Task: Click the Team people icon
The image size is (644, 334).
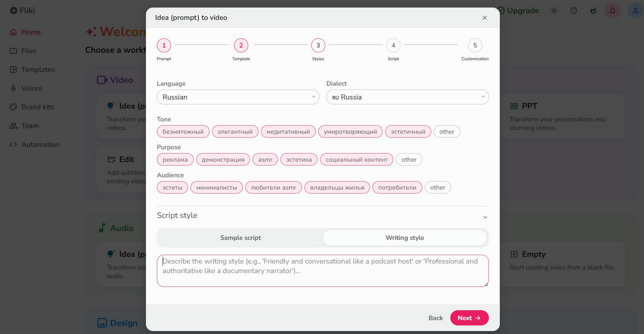Action: (13, 126)
